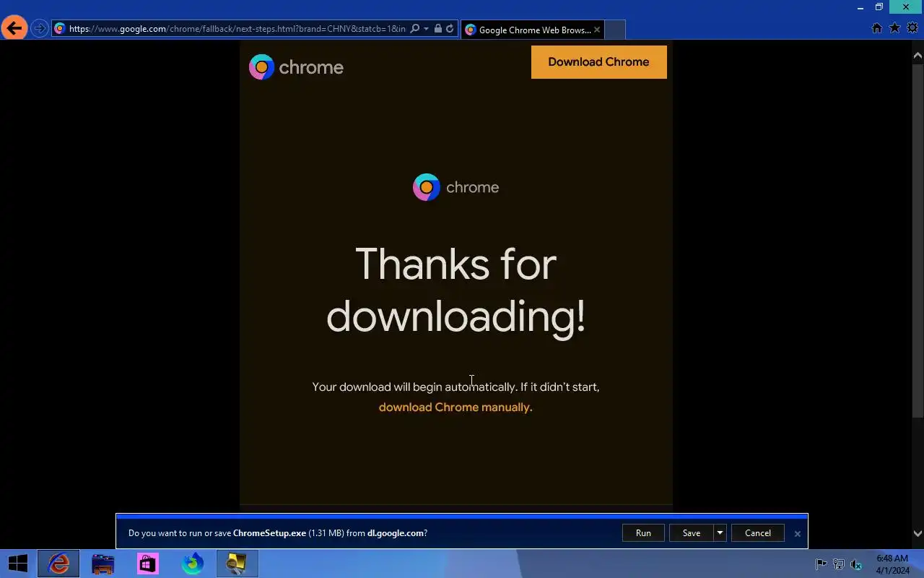Open the Windows Store taskbar icon
The height and width of the screenshot is (578, 924).
pos(148,563)
